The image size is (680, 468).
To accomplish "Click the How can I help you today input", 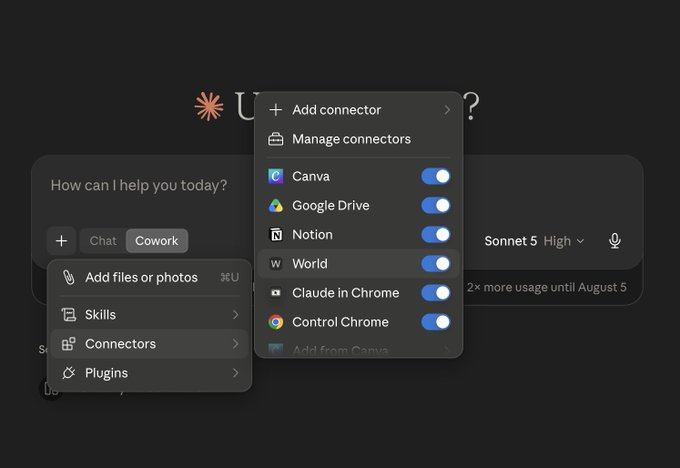I will click(139, 186).
